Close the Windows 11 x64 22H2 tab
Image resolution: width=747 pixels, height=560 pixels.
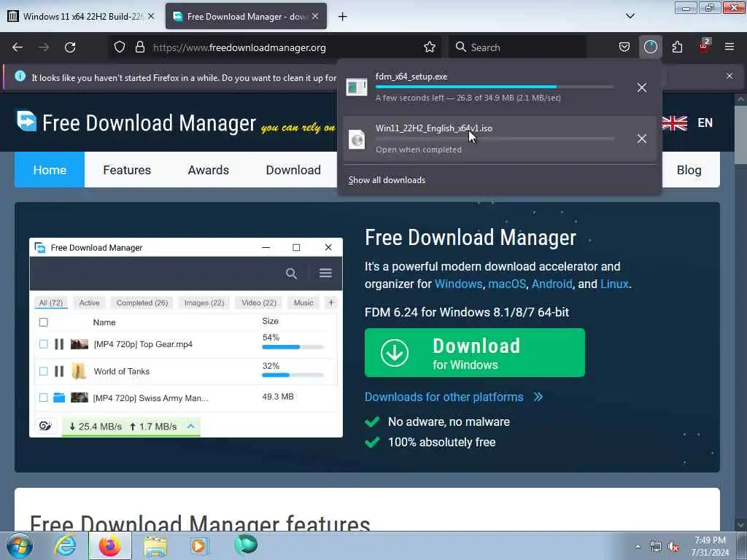coord(151,16)
